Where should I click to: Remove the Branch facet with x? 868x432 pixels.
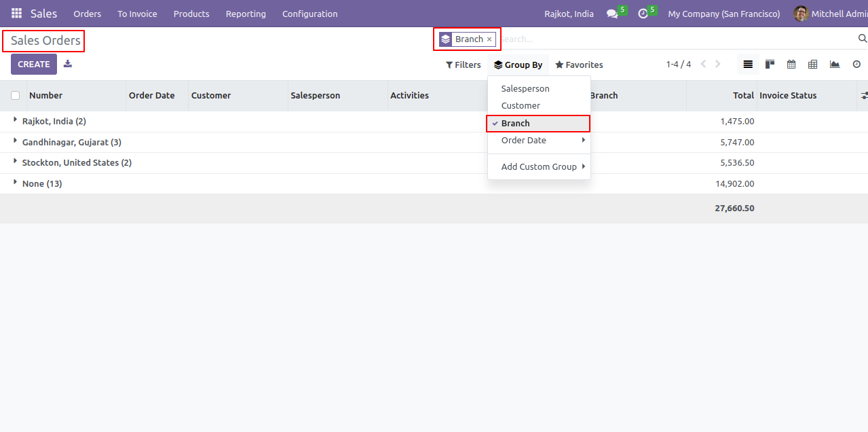489,39
